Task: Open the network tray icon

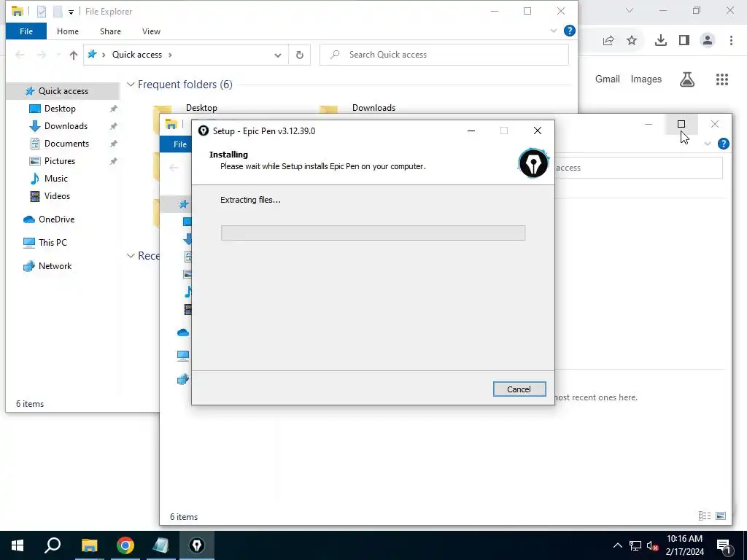Action: [x=635, y=545]
